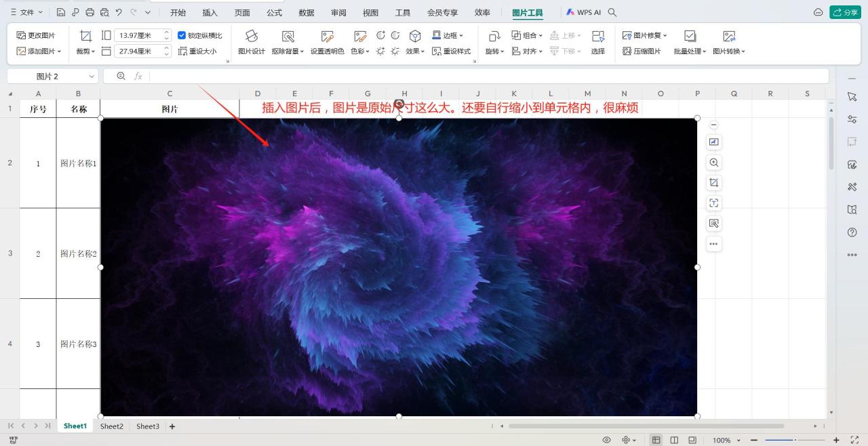Click the fx insert function icon
This screenshot has height=446, width=868.
pyautogui.click(x=138, y=76)
